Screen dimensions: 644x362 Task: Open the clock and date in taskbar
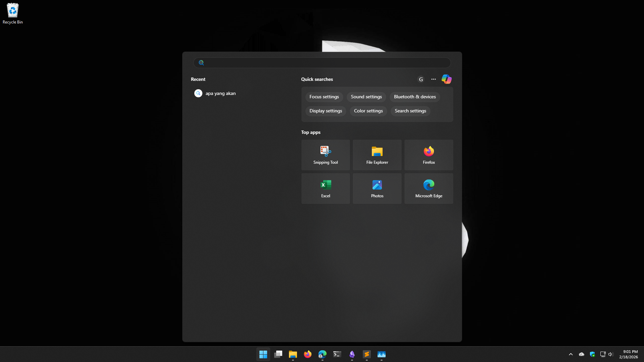[x=628, y=354]
